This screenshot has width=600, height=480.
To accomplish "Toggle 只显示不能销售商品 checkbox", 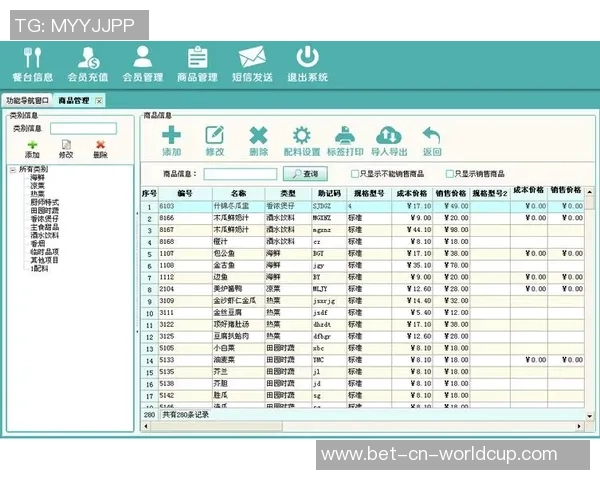I will (355, 174).
